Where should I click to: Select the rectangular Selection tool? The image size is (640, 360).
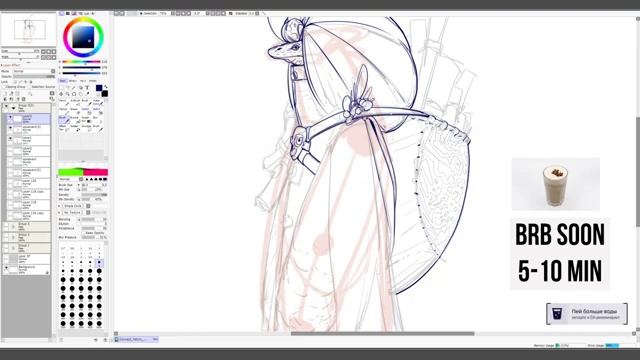61,88
